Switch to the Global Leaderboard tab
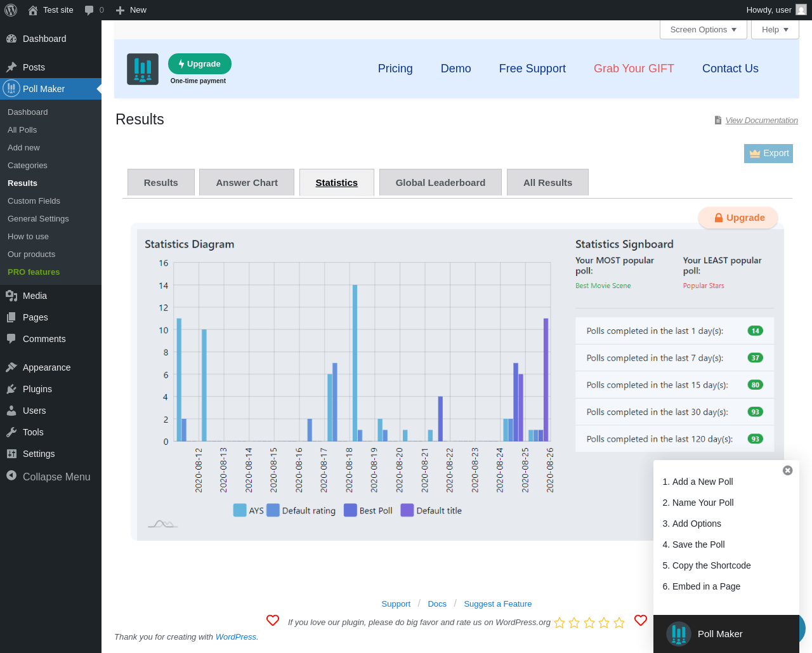The image size is (812, 653). pos(440,183)
